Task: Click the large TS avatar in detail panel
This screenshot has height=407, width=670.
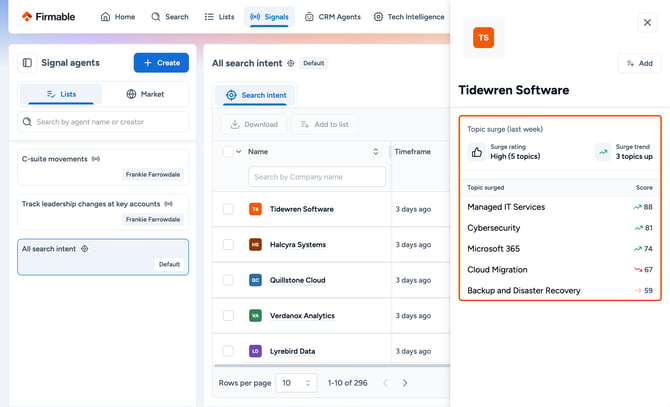Action: click(x=483, y=38)
